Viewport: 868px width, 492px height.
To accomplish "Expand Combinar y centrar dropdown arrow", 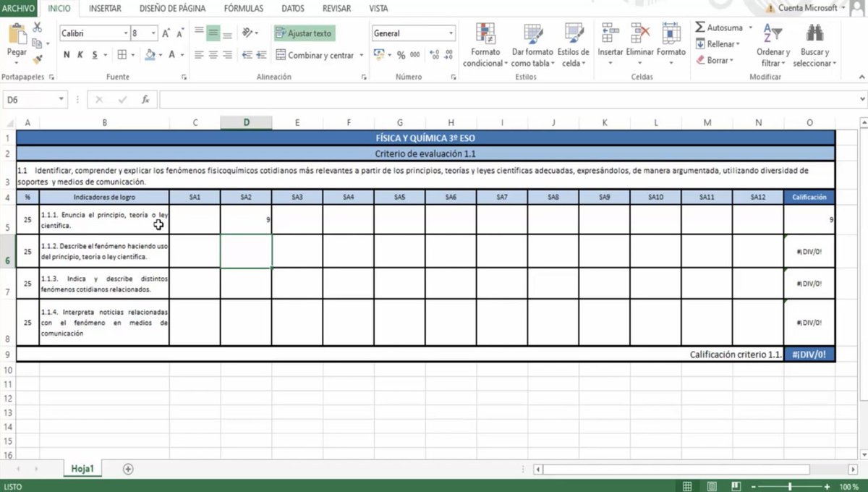I will point(361,56).
